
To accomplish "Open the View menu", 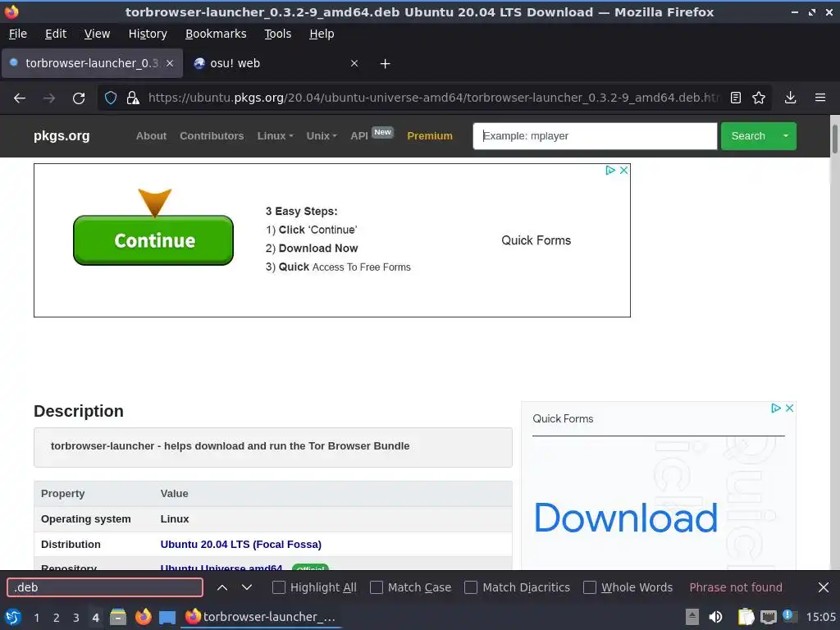I will 97,34.
